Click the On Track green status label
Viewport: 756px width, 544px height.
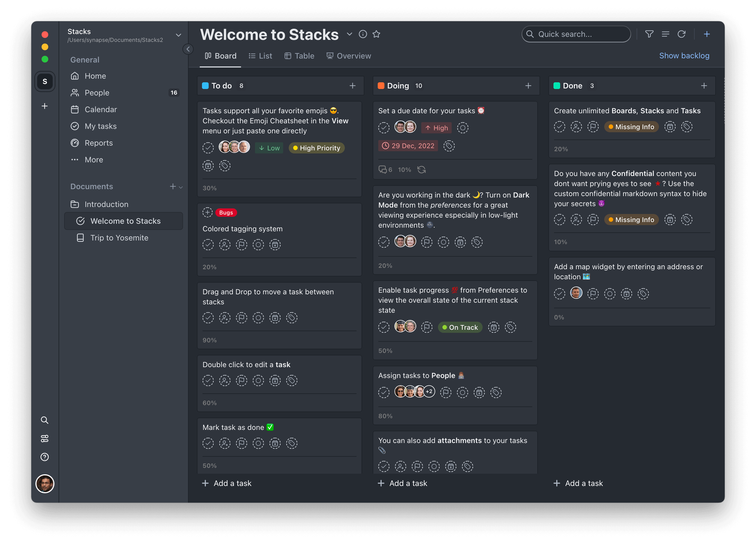pyautogui.click(x=460, y=327)
